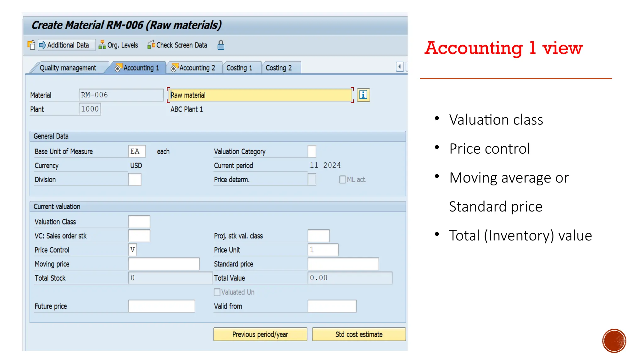Click the create/other material icon in toolbar
This screenshot has width=644, height=362.
31,45
